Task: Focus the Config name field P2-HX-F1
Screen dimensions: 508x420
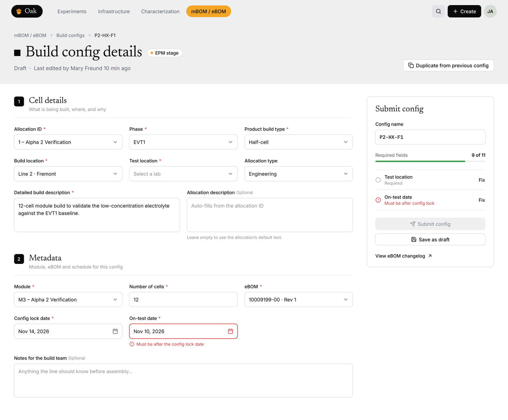Action: click(x=430, y=137)
